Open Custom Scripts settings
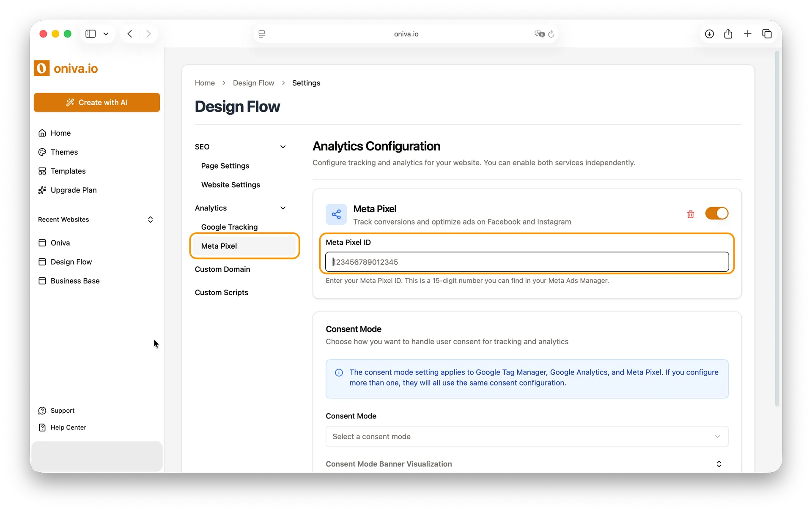This screenshot has height=512, width=812. pyautogui.click(x=221, y=292)
